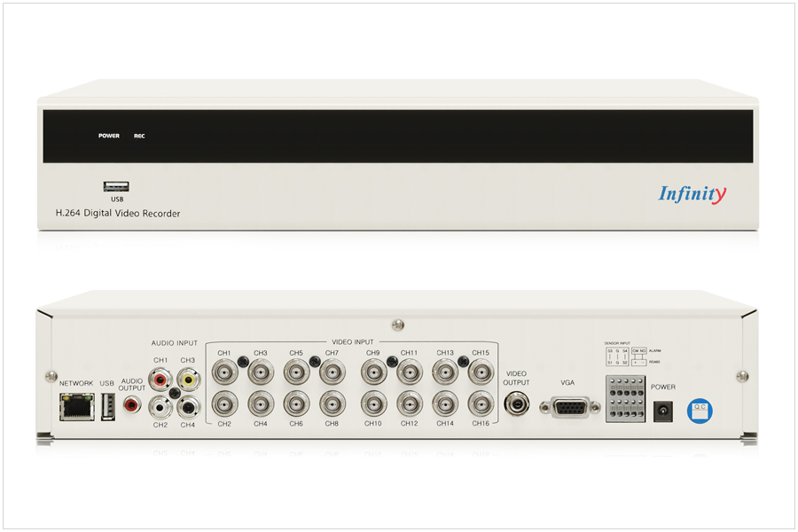The image size is (798, 532).
Task: Click the CH16 video input connector
Action: 481,403
